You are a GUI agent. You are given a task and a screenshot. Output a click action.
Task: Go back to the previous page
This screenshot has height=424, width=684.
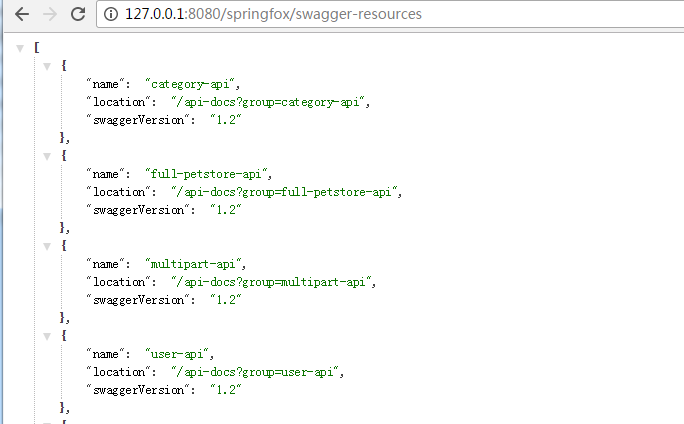click(22, 14)
